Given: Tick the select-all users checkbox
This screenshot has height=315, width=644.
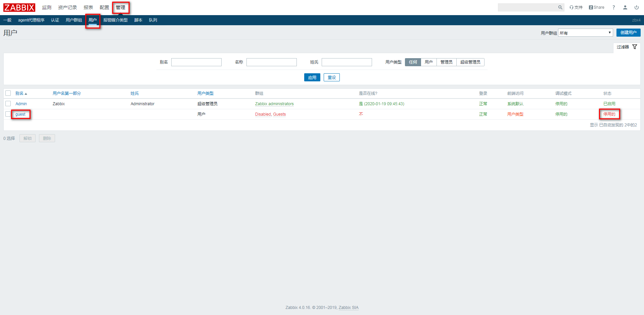Looking at the screenshot, I should pos(8,93).
